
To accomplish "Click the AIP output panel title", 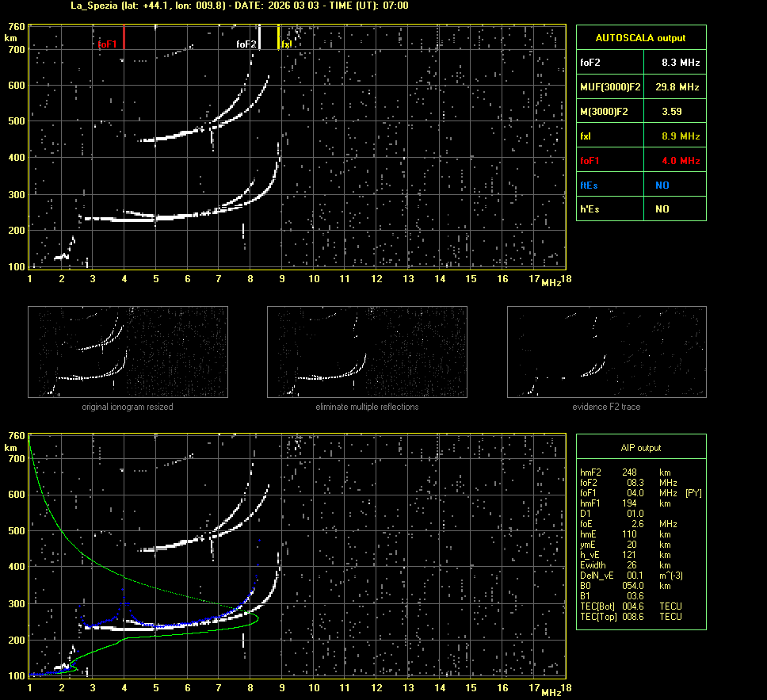I will (x=640, y=448).
